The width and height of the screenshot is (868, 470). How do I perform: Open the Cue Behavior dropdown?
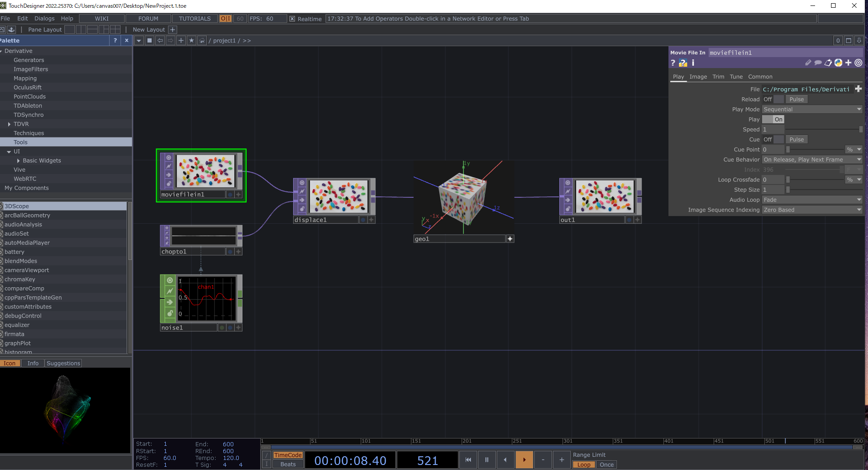(x=812, y=159)
